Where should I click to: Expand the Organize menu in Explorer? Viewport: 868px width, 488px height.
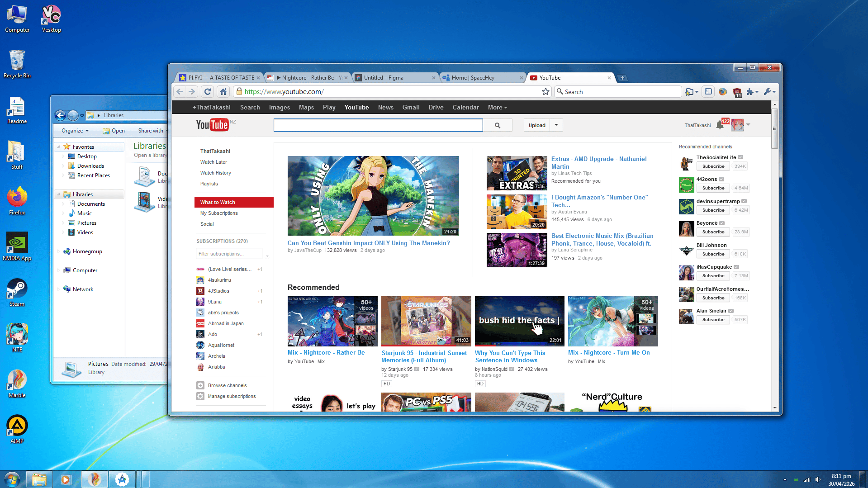pos(75,131)
